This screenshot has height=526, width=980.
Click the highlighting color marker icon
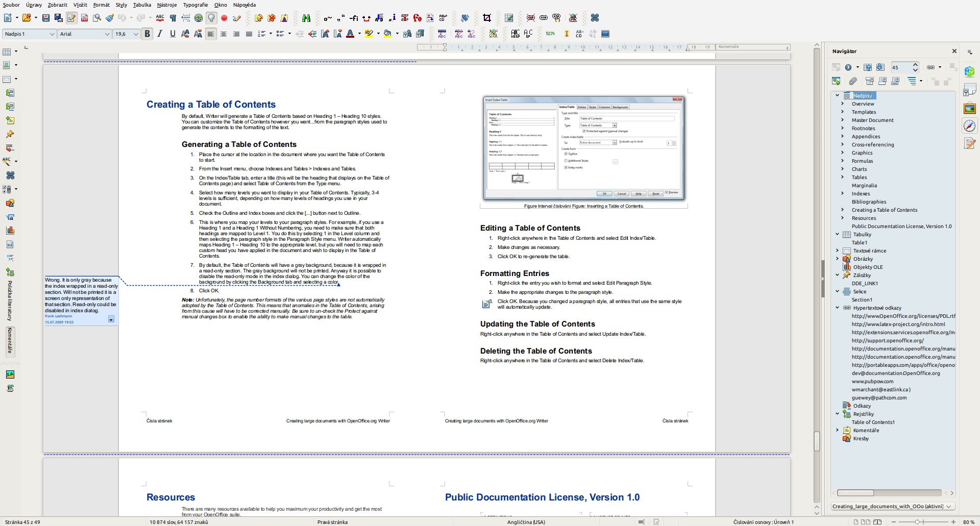[x=369, y=34]
